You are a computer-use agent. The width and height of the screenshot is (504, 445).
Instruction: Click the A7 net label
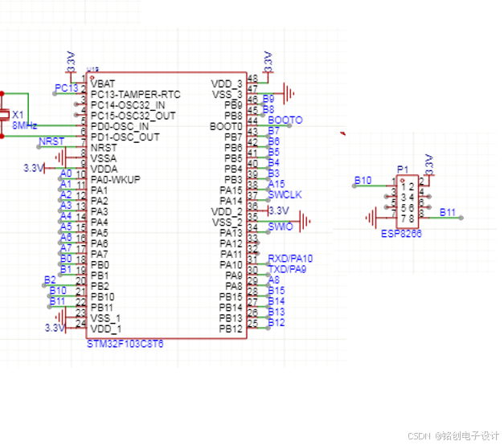pos(66,248)
